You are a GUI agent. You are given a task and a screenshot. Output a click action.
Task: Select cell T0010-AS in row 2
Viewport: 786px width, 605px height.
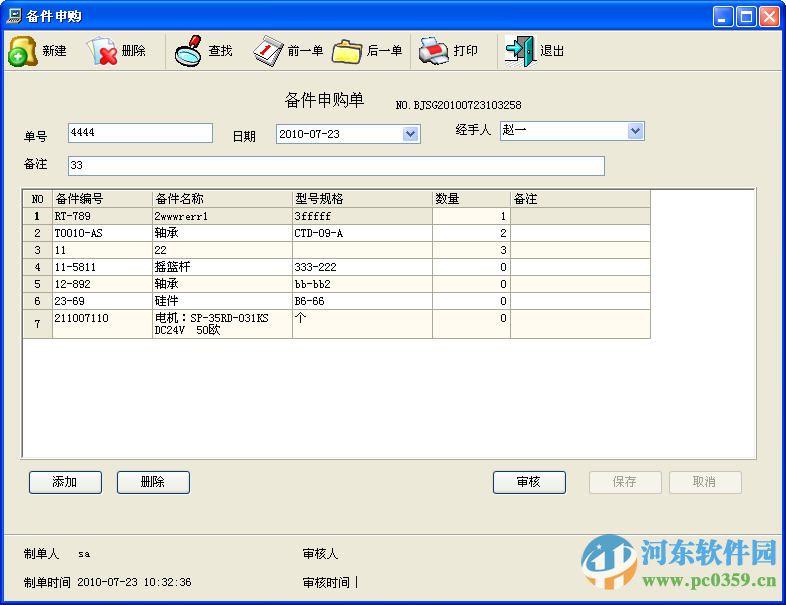tap(102, 233)
